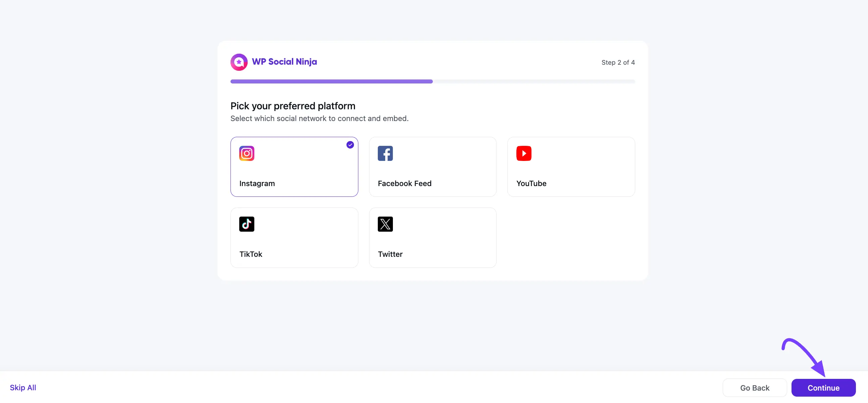Click the Twitter X icon
Image resolution: width=868 pixels, height=403 pixels.
click(x=385, y=224)
